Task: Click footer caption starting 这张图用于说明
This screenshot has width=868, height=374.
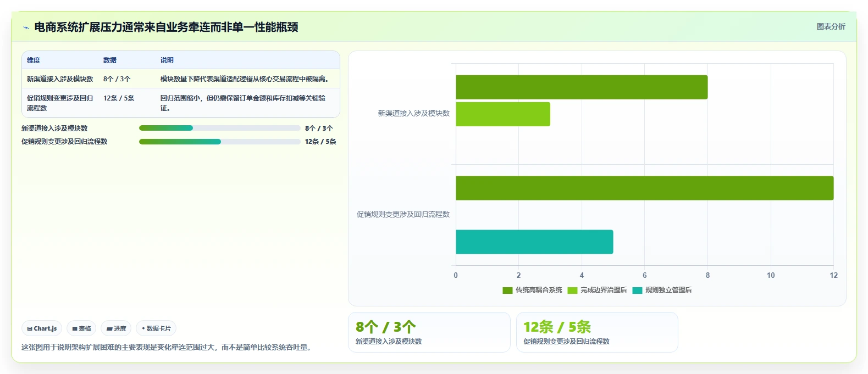Action: 168,347
